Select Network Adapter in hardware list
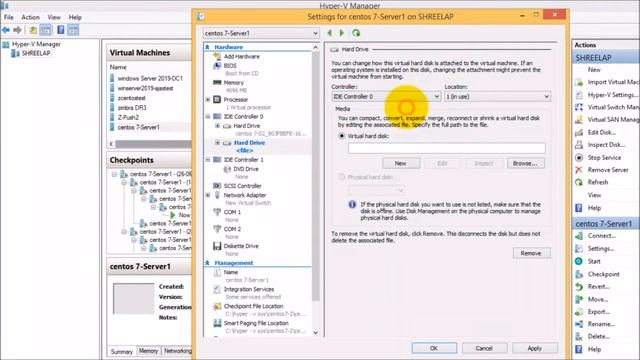The height and width of the screenshot is (360, 640). coord(244,195)
